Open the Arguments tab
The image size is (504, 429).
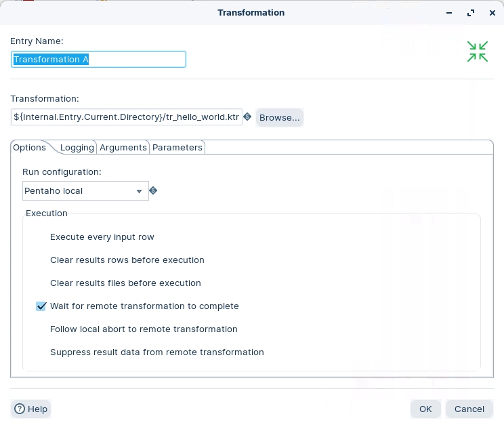(123, 148)
